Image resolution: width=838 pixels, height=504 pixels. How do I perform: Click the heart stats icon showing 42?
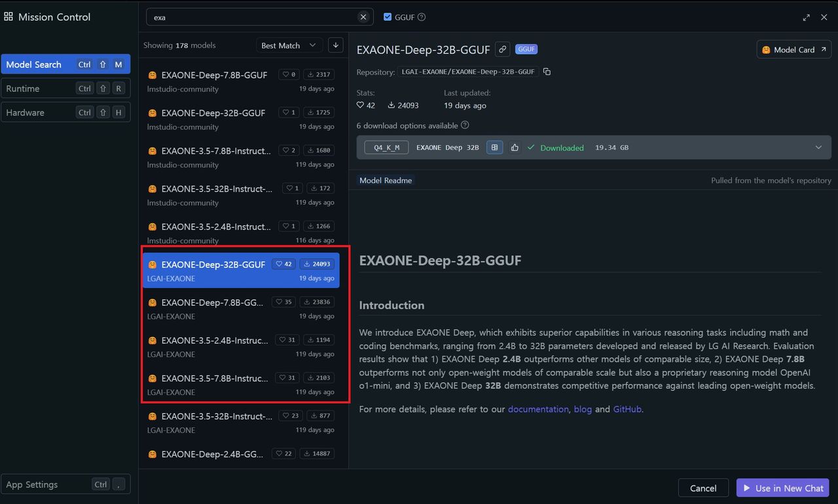tap(360, 105)
